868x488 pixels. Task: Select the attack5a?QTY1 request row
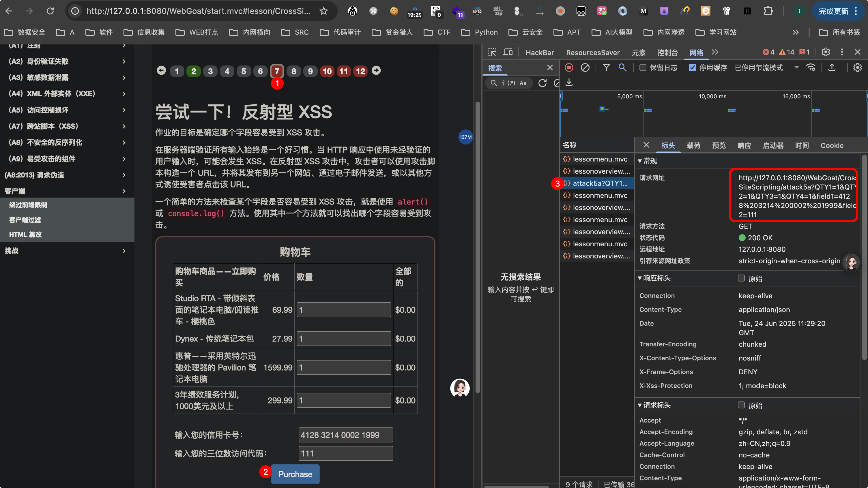[597, 183]
